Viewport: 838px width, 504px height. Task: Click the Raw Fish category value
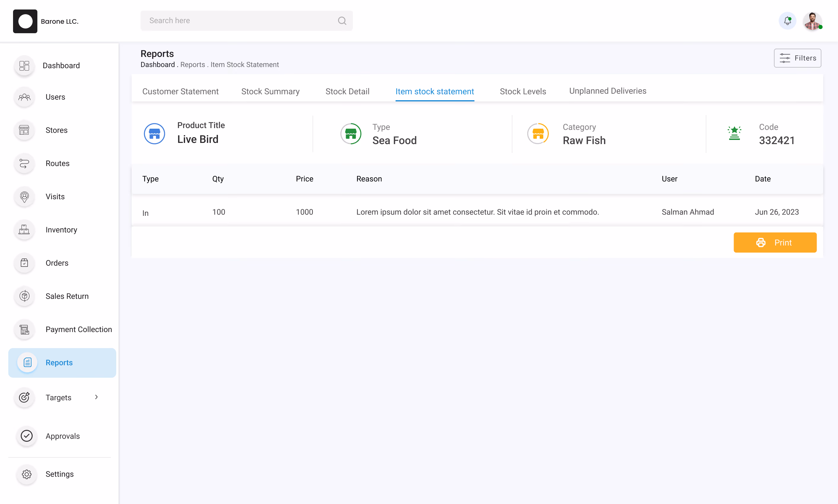pos(584,140)
